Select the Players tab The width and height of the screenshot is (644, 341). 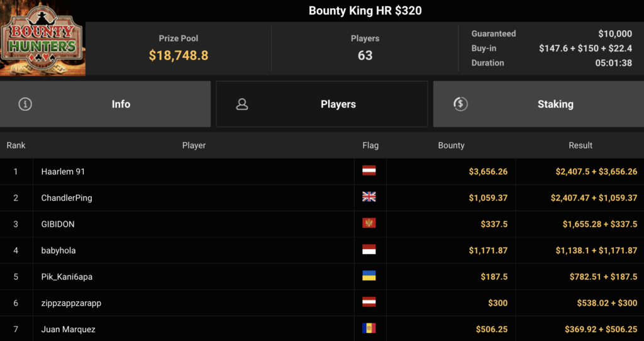[322, 104]
